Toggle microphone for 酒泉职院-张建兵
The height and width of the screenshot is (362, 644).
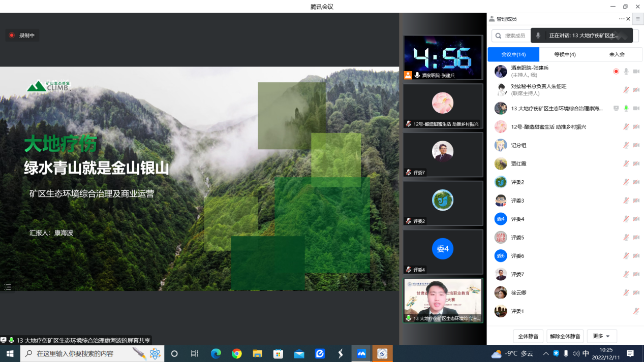[x=626, y=72]
